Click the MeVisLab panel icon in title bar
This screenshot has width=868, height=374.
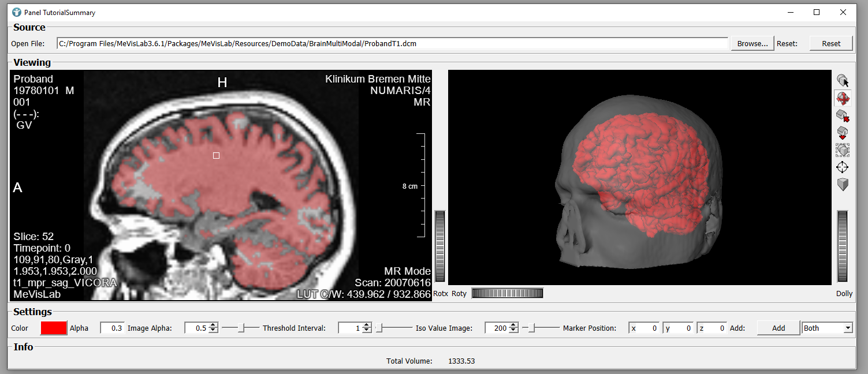click(x=17, y=12)
